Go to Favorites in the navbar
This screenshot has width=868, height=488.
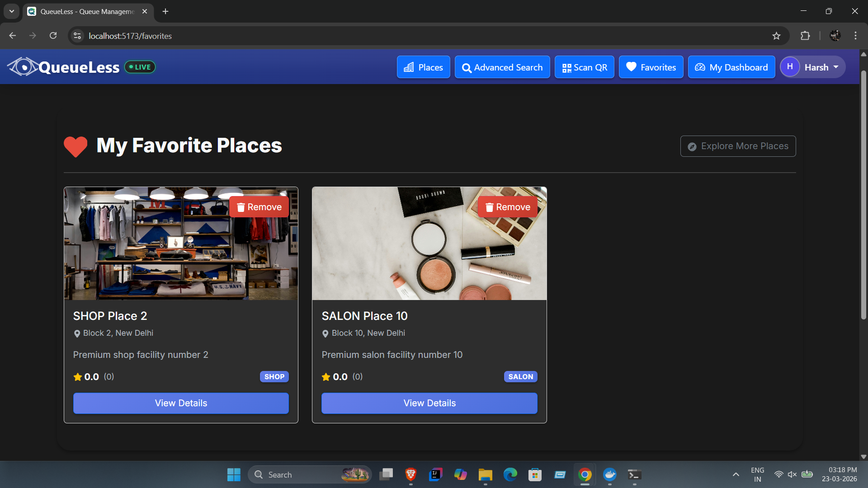click(x=651, y=67)
